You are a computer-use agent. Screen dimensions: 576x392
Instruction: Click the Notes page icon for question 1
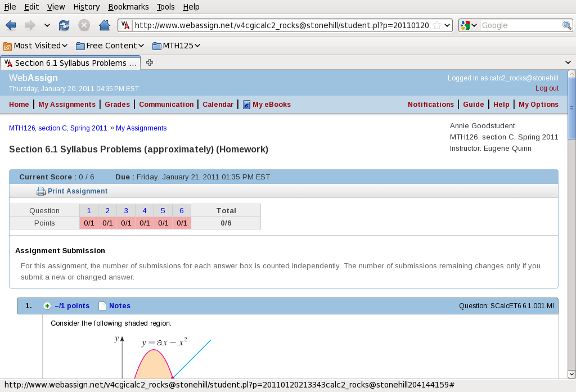(x=102, y=306)
